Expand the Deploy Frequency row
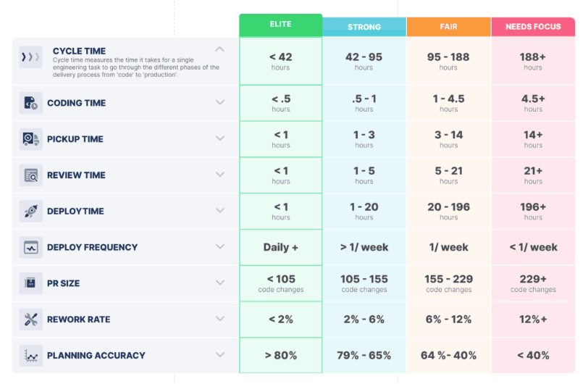 (220, 247)
